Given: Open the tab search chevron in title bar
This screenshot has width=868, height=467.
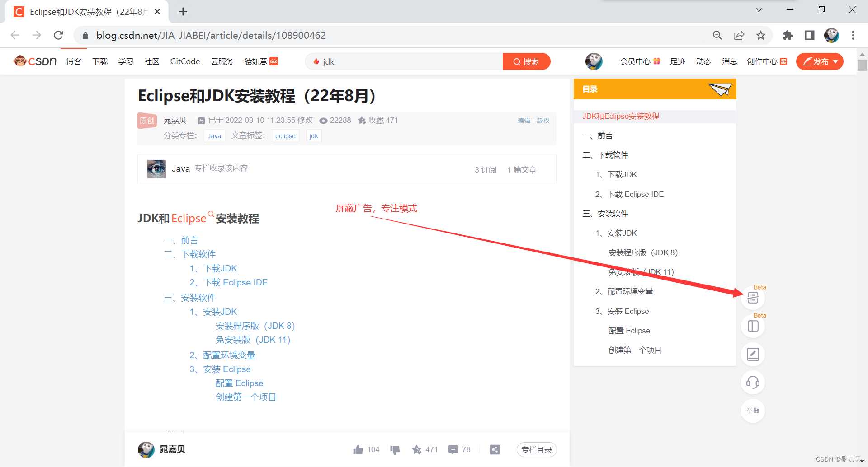Looking at the screenshot, I should tap(759, 10).
